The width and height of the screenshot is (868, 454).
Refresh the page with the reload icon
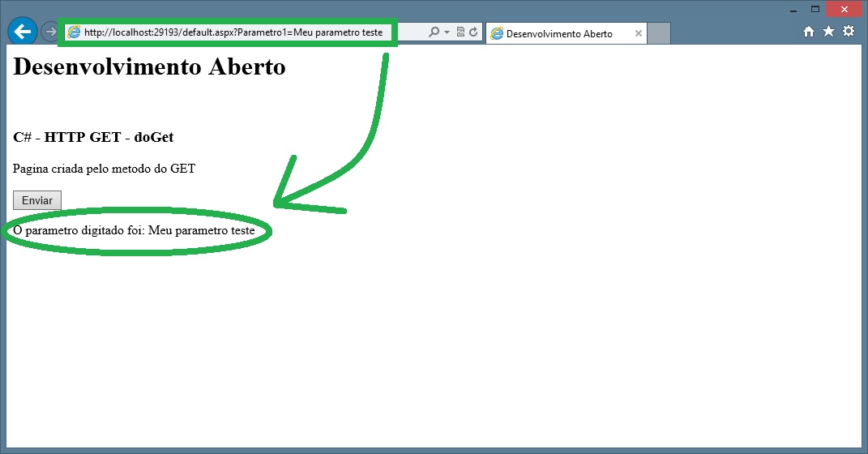pyautogui.click(x=473, y=32)
